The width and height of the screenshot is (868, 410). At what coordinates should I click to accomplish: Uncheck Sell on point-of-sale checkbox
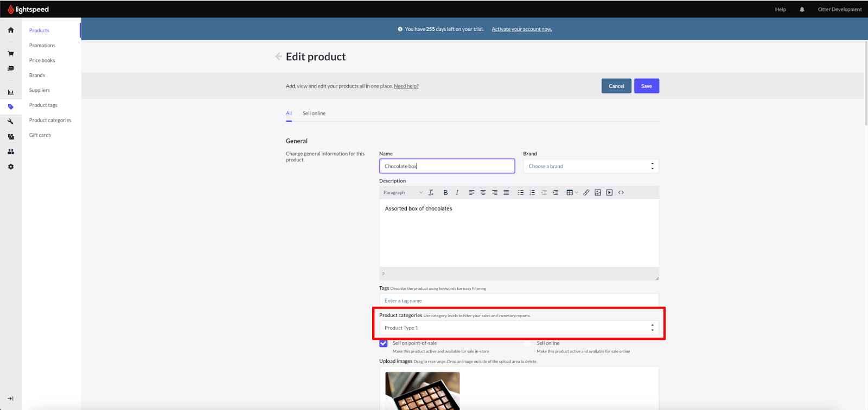(x=384, y=343)
